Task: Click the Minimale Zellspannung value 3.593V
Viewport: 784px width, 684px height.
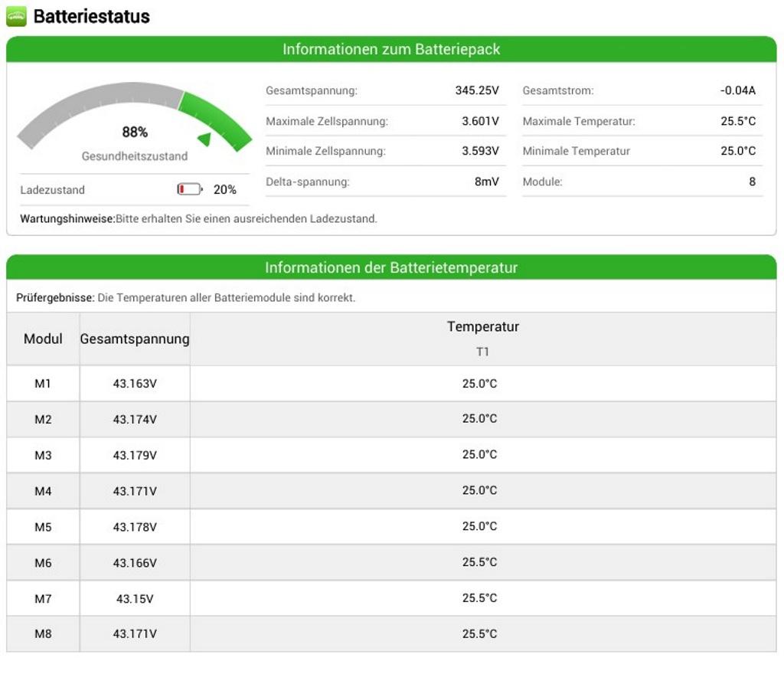Action: [481, 151]
